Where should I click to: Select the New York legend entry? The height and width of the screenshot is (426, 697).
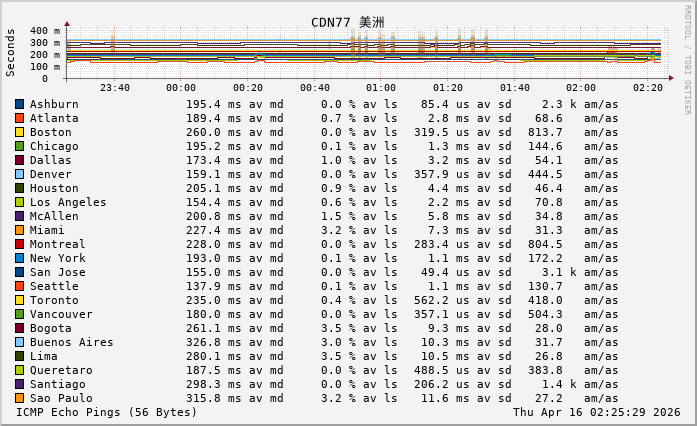click(x=57, y=258)
